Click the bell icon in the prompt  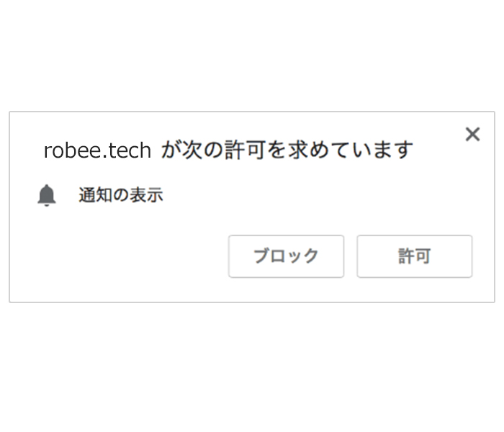tap(47, 195)
